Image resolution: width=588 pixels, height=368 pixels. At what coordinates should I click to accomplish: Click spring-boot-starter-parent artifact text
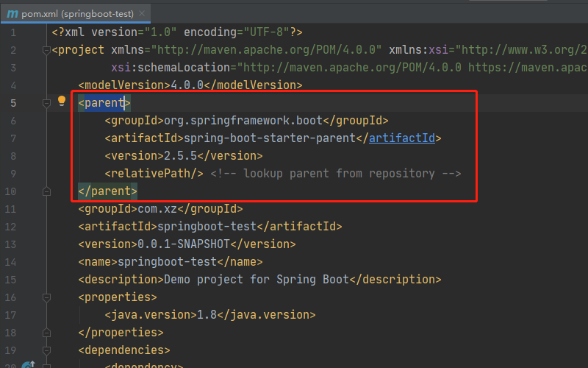click(270, 138)
